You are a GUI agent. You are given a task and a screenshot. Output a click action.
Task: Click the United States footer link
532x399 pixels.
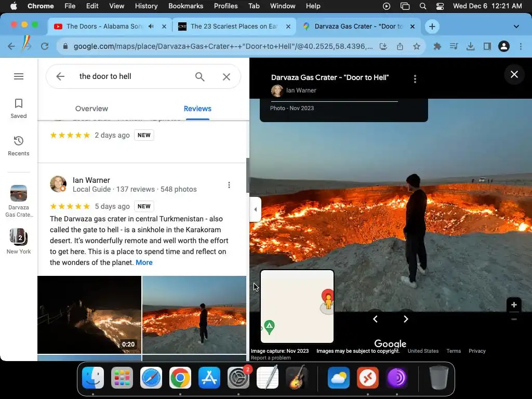(423, 351)
